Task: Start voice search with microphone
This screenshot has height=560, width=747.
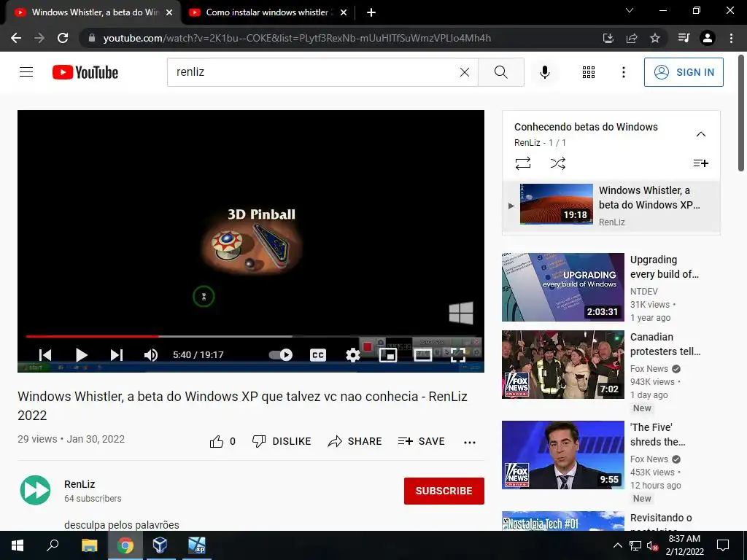Action: [x=544, y=72]
